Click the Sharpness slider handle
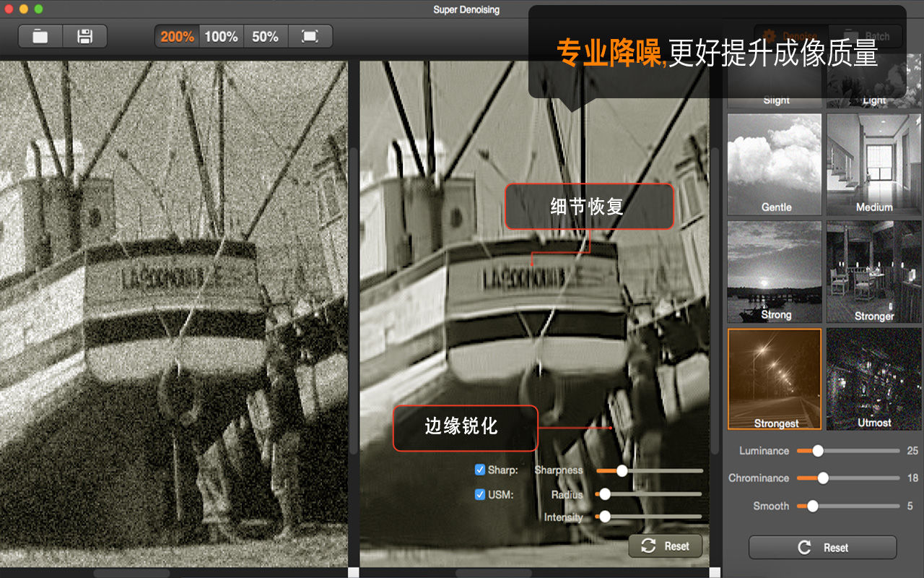The image size is (924, 578). click(x=622, y=470)
